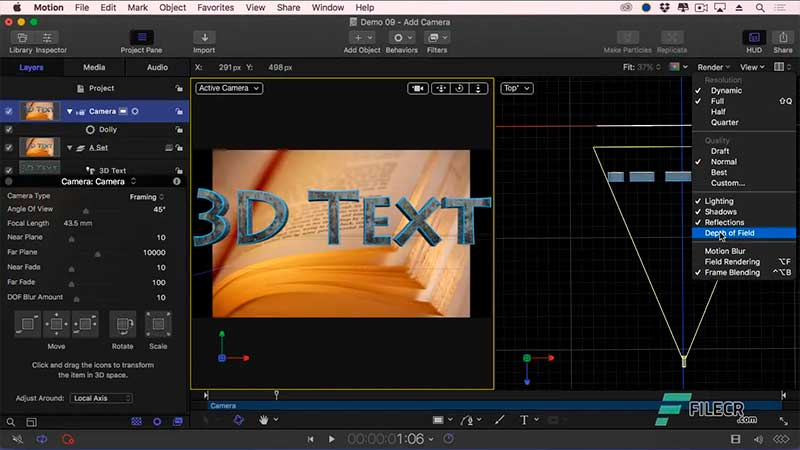Open the Adjust Around Local Axis dropdown
800x450 pixels.
pyautogui.click(x=100, y=398)
